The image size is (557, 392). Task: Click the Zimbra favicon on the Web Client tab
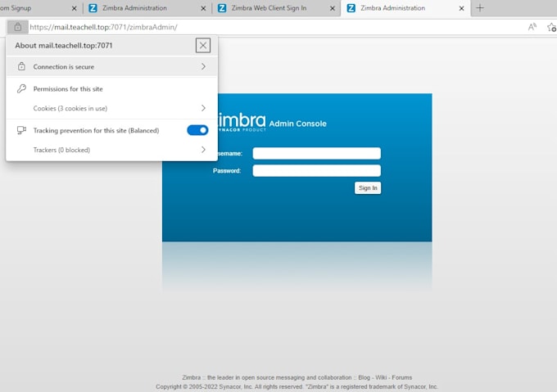coord(222,8)
